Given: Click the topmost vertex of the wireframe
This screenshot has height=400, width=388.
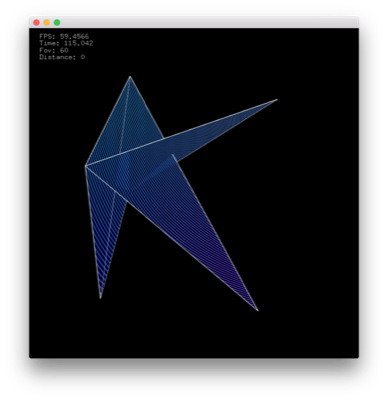Looking at the screenshot, I should 130,77.
